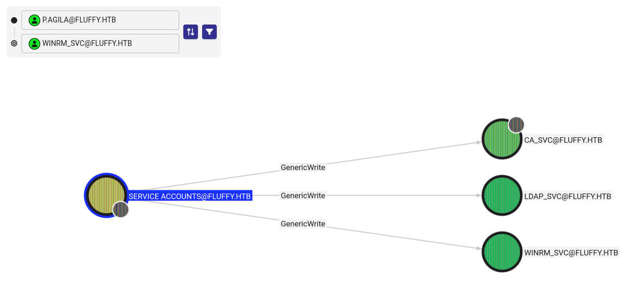Click the user icon beside P.AGILA@FLUFFY.HTB
Viewport: 644px width, 300px height.
coord(34,20)
